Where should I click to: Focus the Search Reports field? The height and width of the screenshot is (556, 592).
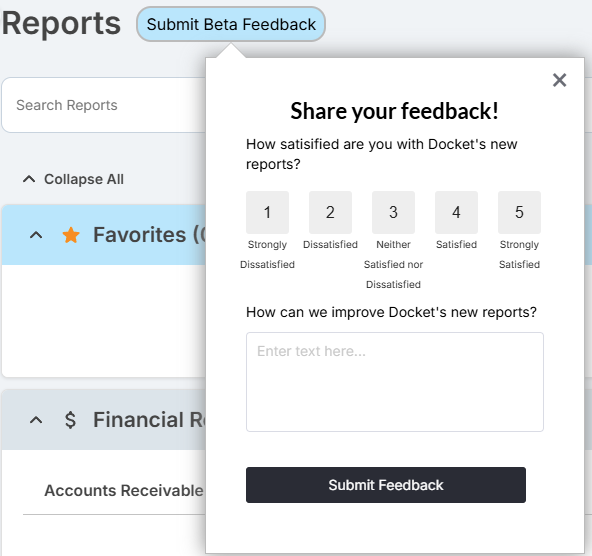click(x=104, y=105)
